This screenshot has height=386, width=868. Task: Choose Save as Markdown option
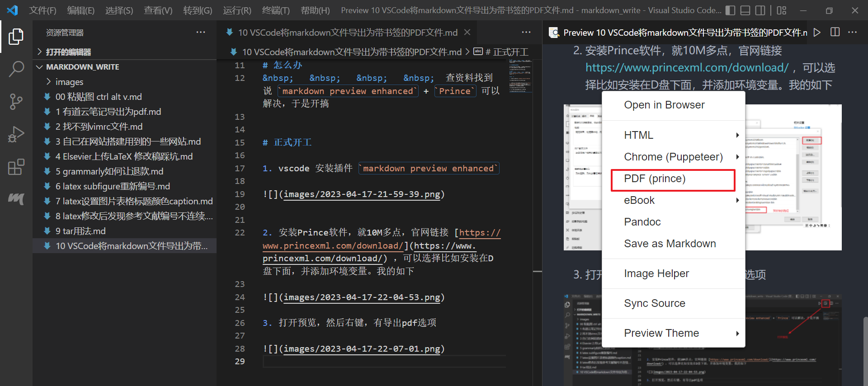(674, 244)
